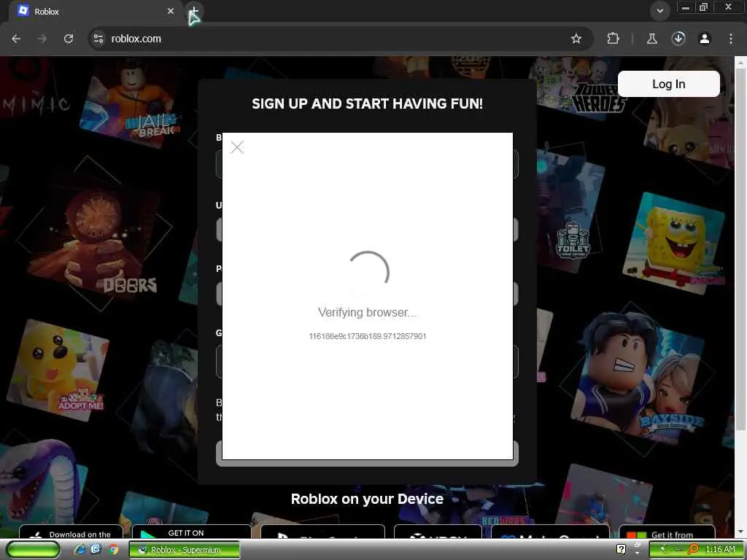Screen dimensions: 747x560
Task: Click the scrollbar down arrow
Action: 741,532
